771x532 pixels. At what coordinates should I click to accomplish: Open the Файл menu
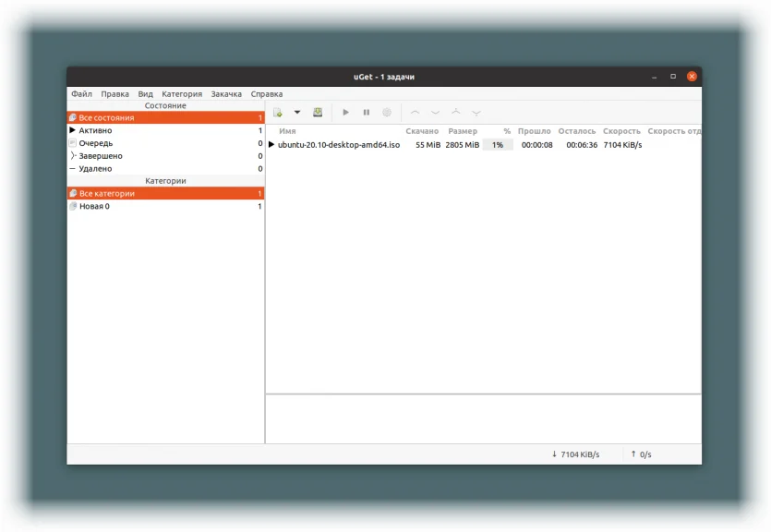pyautogui.click(x=81, y=94)
